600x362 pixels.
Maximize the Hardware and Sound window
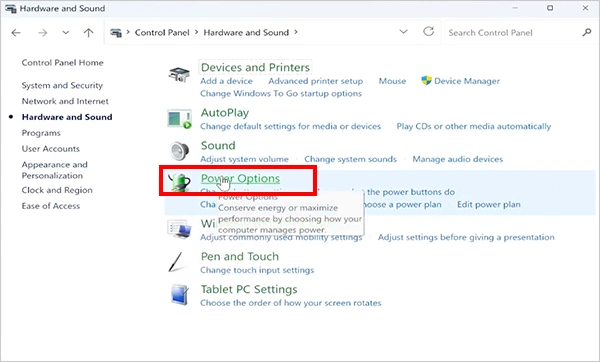[x=550, y=8]
